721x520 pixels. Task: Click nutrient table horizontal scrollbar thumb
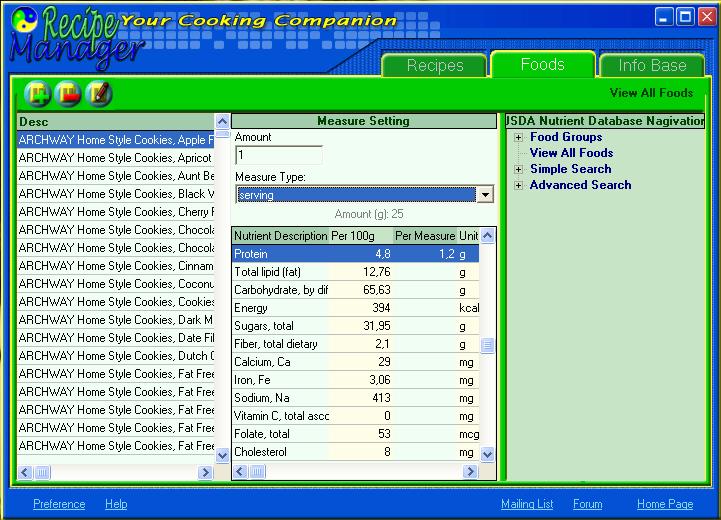257,471
